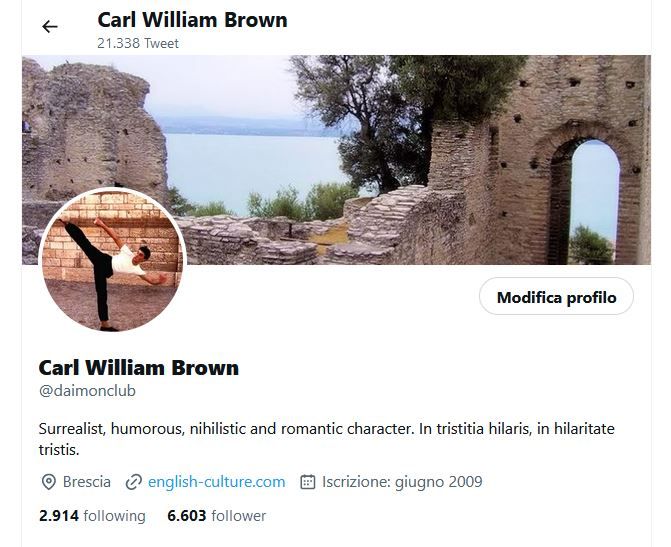Click the Carl William Brown header title
The width and height of the screenshot is (671, 547).
tap(192, 20)
